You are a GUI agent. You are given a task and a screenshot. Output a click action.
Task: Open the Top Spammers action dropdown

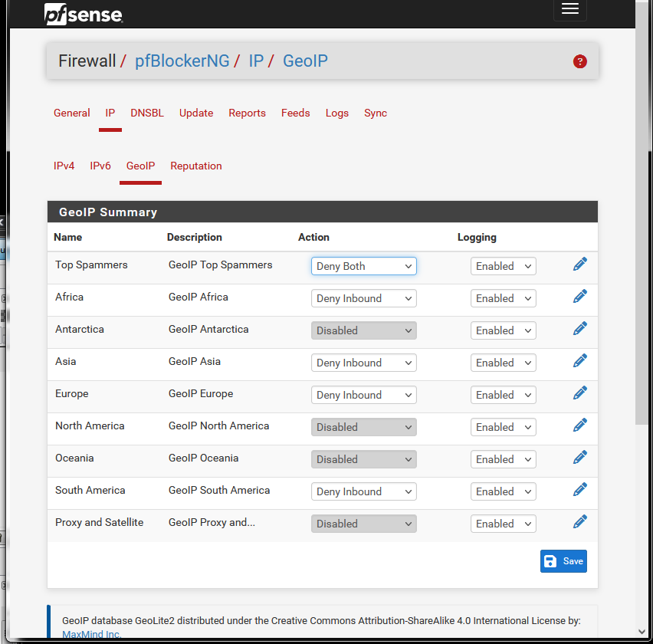(363, 266)
